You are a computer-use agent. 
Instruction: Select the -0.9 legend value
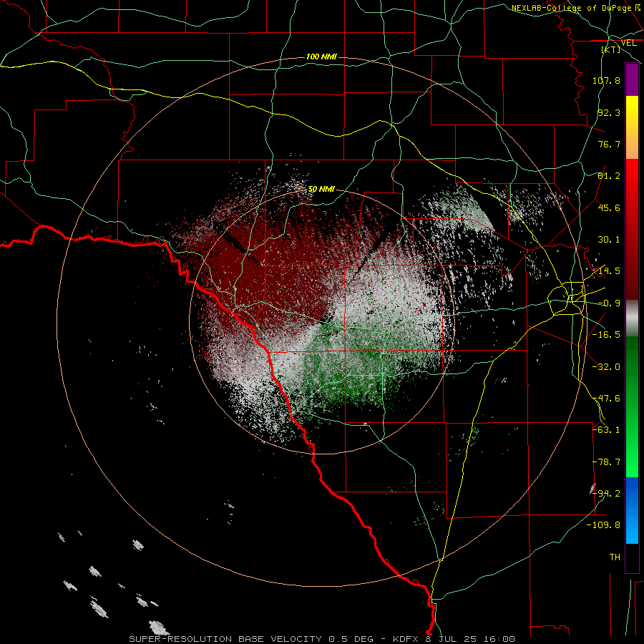(609, 303)
